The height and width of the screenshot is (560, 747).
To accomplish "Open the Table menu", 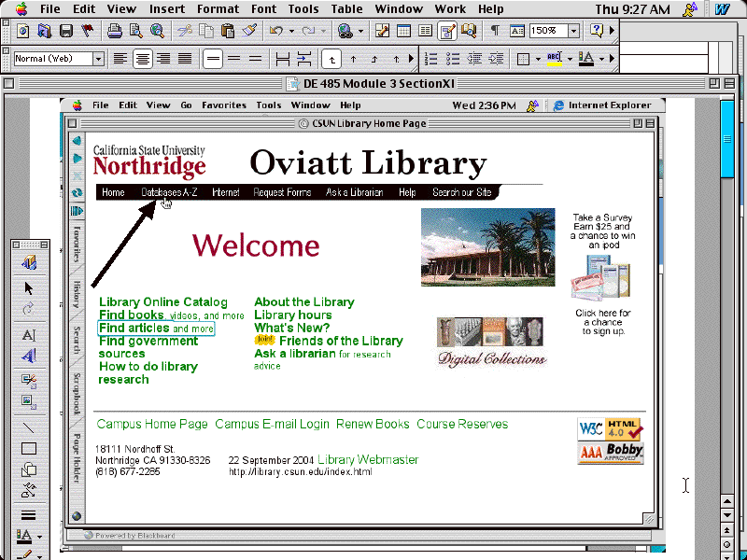I will click(346, 9).
